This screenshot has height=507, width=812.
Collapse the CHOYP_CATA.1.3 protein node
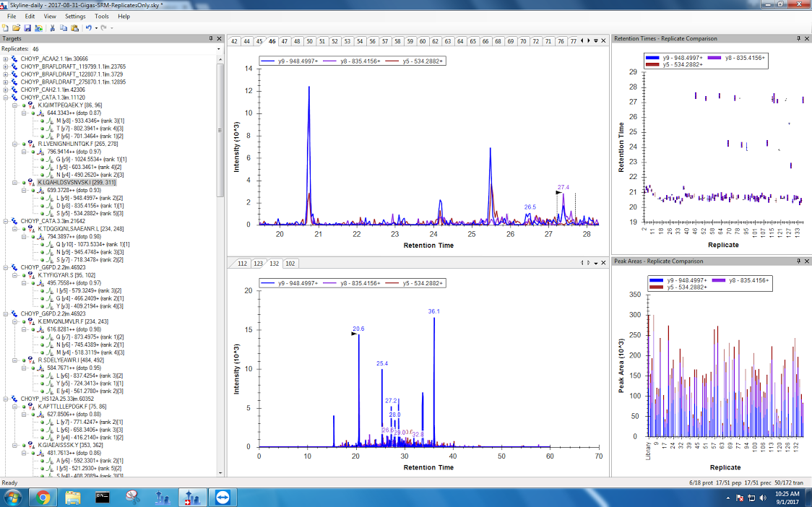pos(6,97)
